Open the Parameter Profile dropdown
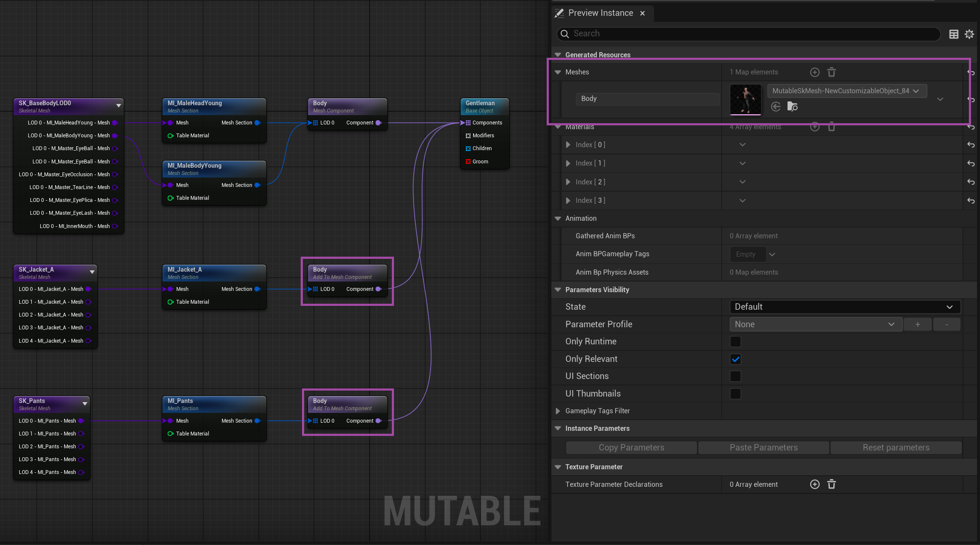 pos(816,325)
